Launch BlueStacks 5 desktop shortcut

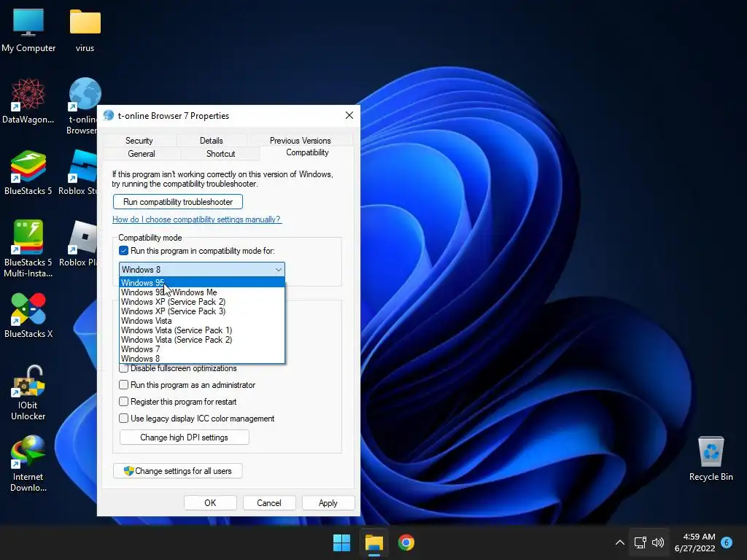[28, 172]
